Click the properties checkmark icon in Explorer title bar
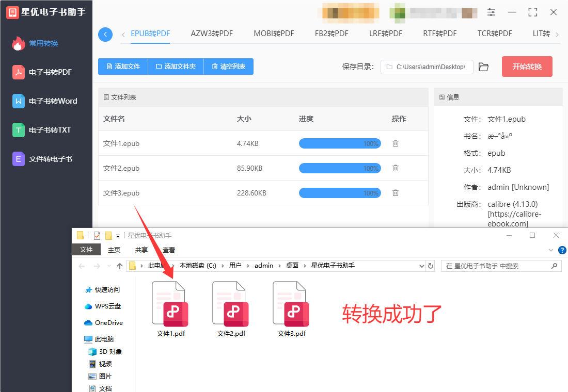This screenshot has height=392, width=568. tap(97, 236)
